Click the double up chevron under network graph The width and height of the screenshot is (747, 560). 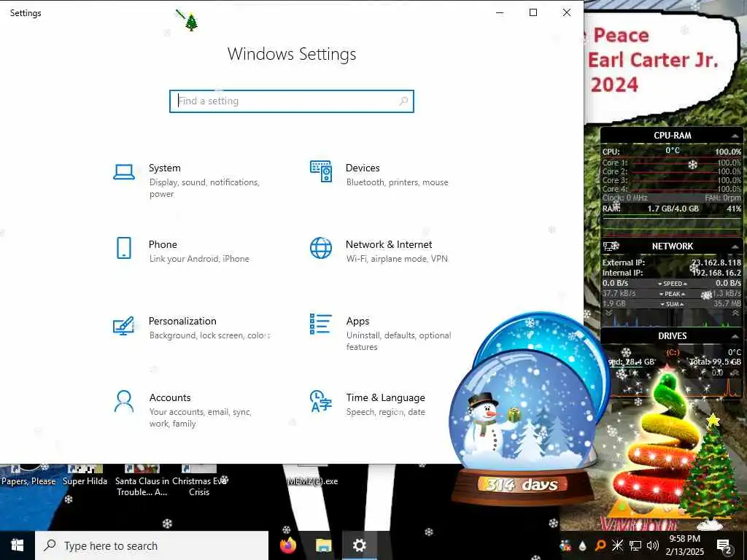735,314
